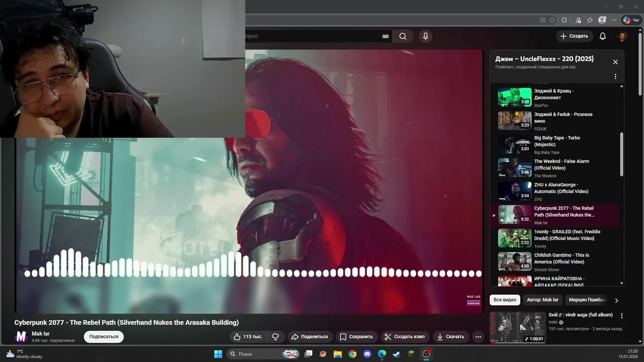The image size is (644, 362).
Task: Open browser media control music icon
Action: (578, 20)
